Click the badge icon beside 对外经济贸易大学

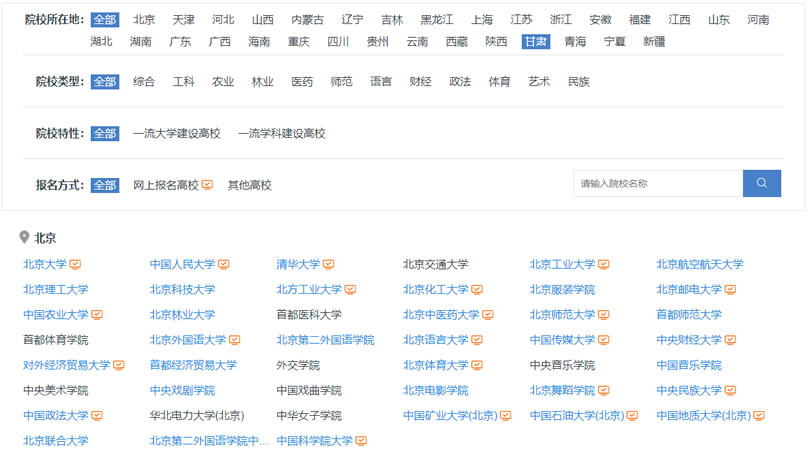119,365
